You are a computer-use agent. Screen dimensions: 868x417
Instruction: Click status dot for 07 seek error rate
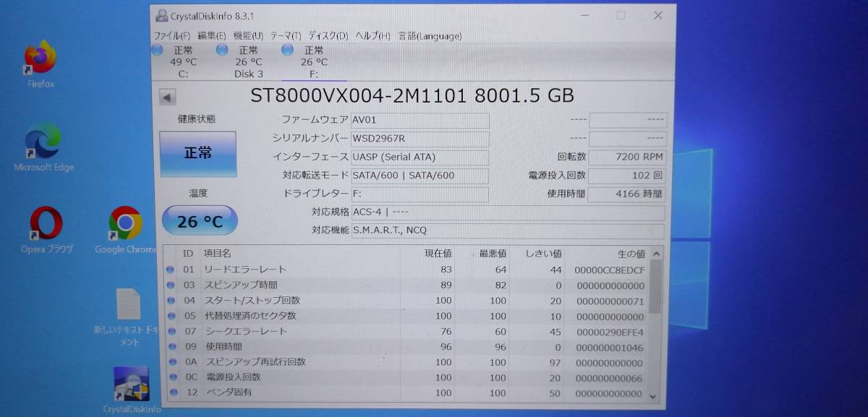[171, 332]
